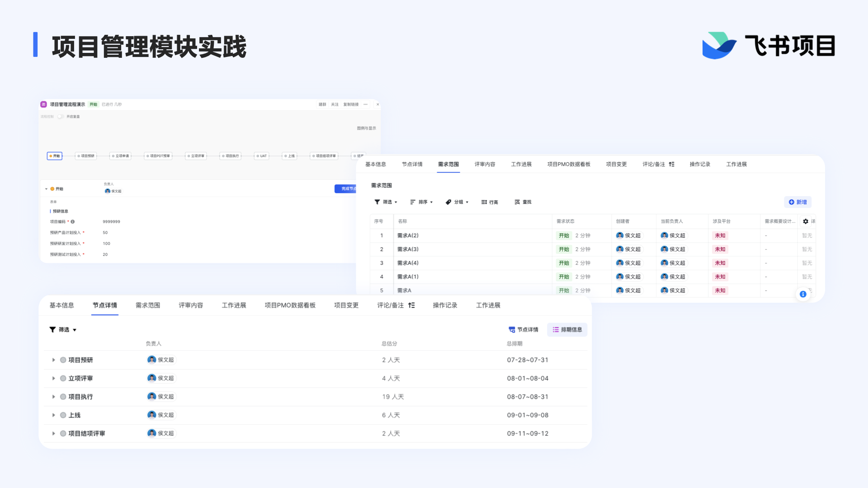
Task: Switch to the 评审内容 tab in upper panel
Action: point(485,164)
